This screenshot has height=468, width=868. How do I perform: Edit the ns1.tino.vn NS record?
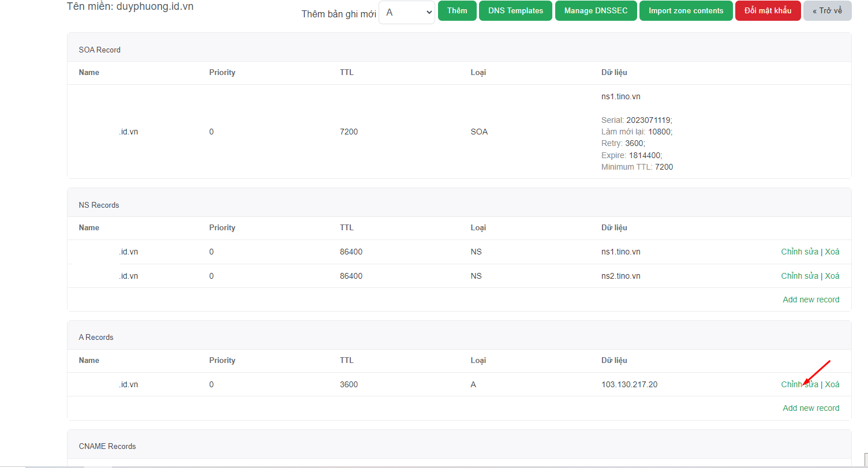(799, 252)
